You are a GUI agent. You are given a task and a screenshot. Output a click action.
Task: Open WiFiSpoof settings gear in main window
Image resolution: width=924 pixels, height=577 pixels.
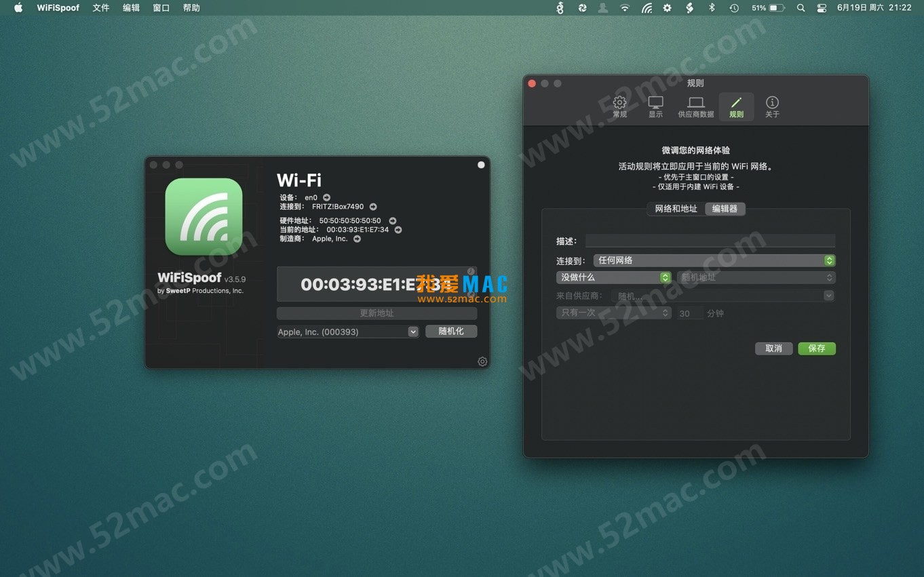coord(482,361)
